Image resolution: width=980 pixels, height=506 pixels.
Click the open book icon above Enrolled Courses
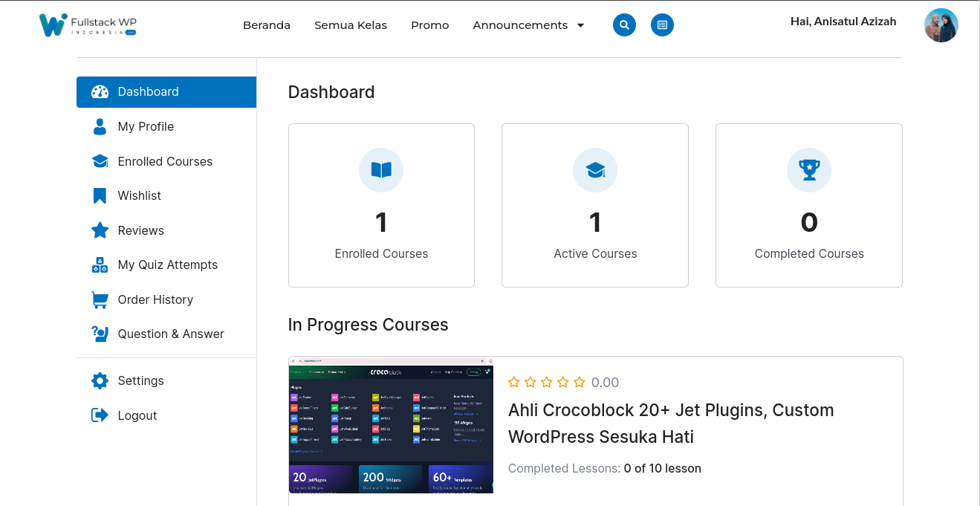click(x=381, y=170)
